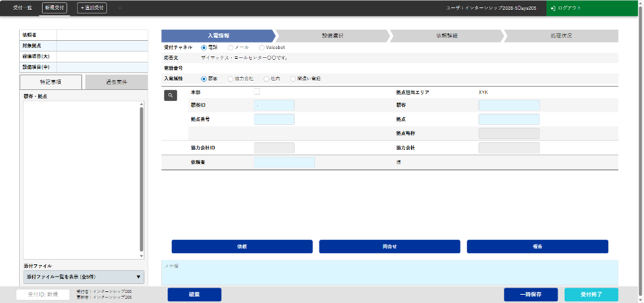Go to 依頼詳細 step

point(447,36)
